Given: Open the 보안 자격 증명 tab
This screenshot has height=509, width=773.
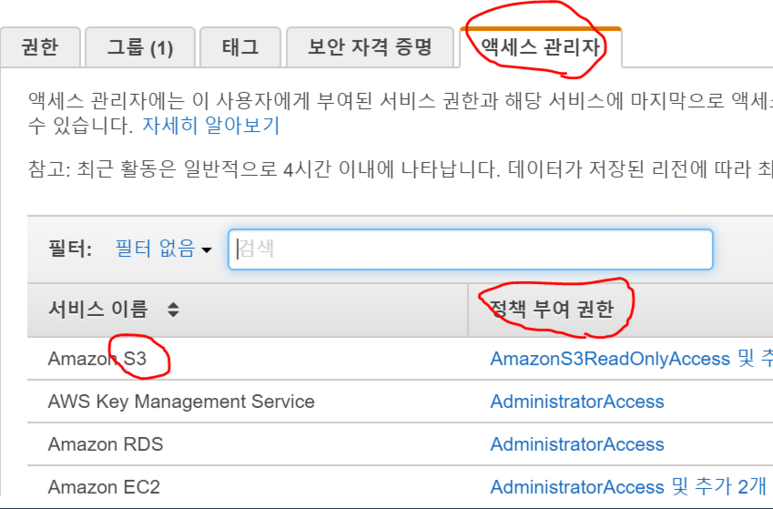Looking at the screenshot, I should pos(370,47).
